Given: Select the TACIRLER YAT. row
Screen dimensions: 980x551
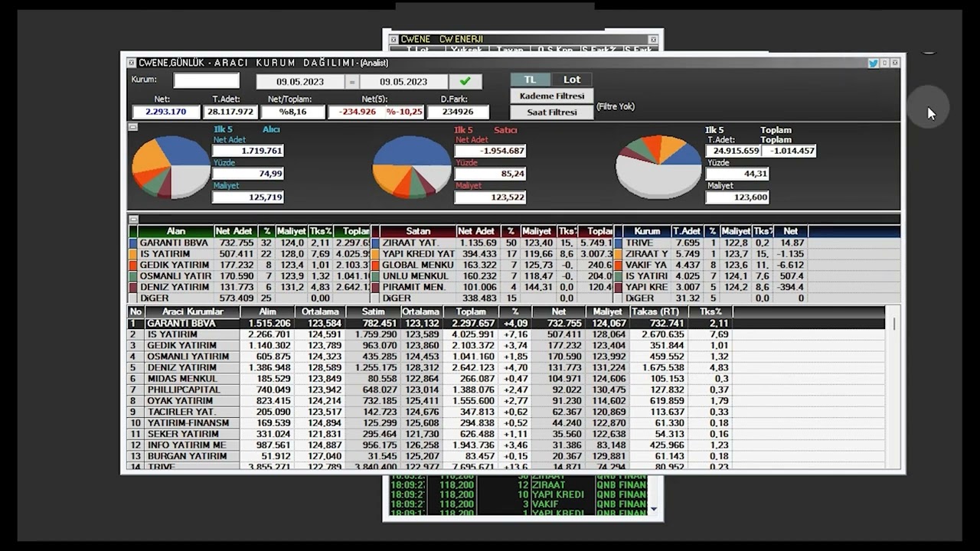Looking at the screenshot, I should coord(505,412).
